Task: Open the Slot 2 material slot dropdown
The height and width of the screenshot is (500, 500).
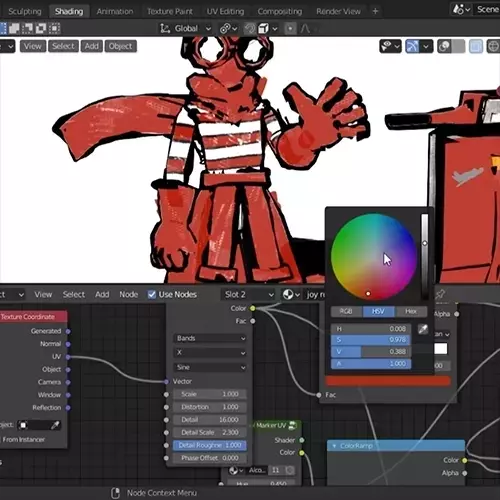Action: (248, 295)
